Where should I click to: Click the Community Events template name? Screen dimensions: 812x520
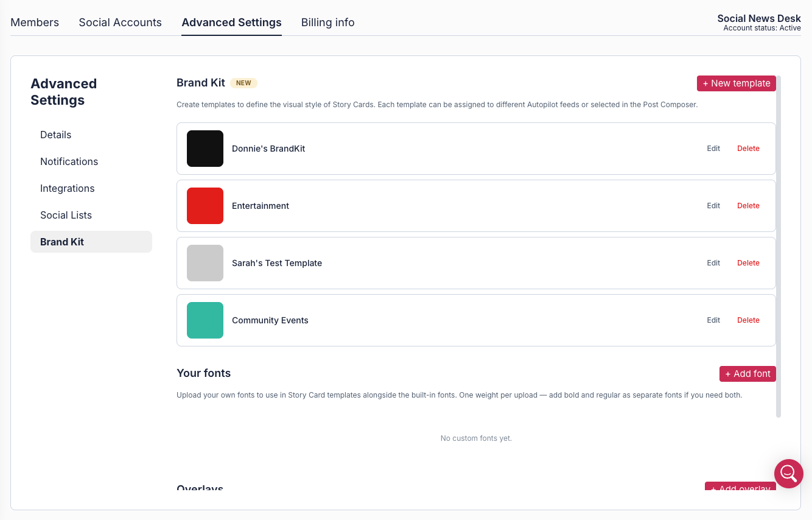tap(270, 320)
